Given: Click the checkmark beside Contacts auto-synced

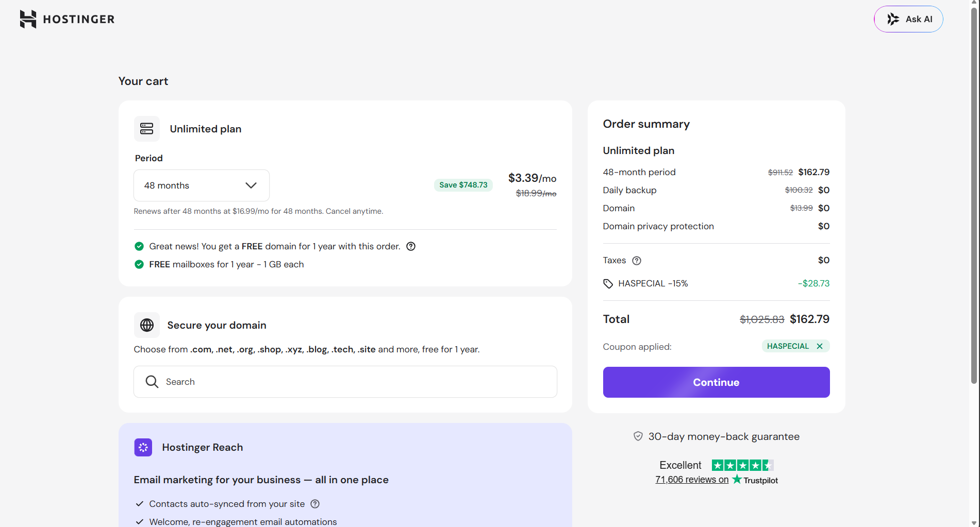Looking at the screenshot, I should point(139,504).
